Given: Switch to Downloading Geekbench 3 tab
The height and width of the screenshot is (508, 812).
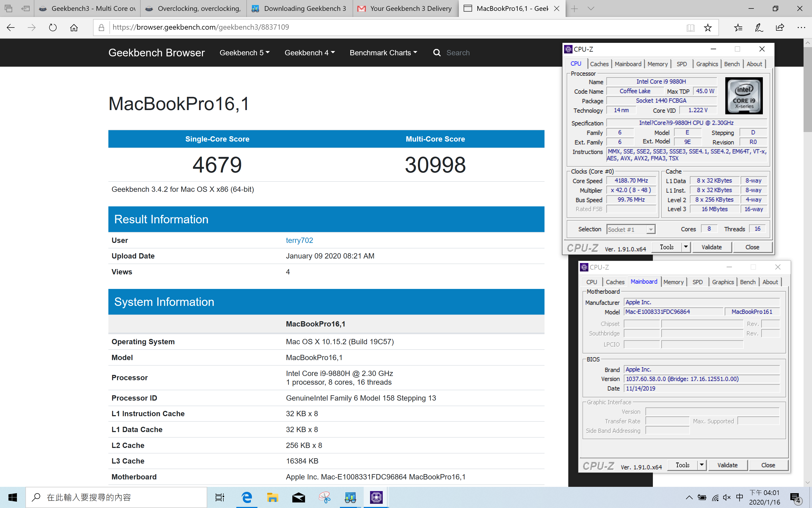Looking at the screenshot, I should coord(300,9).
